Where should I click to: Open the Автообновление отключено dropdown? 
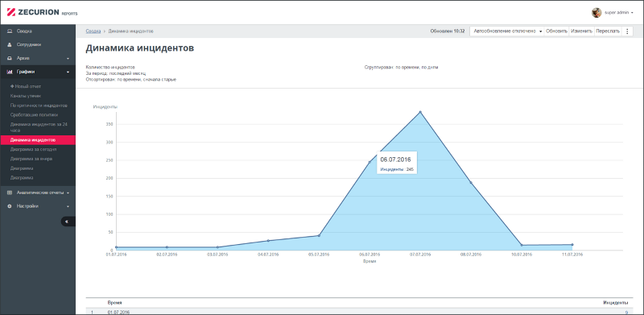[506, 31]
